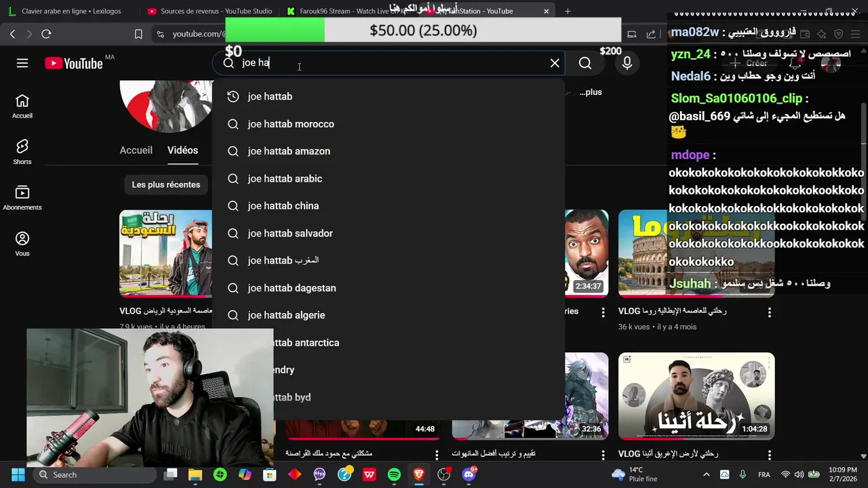Bookmark page with bookmark icon
Image resolution: width=868 pixels, height=488 pixels.
point(138,34)
